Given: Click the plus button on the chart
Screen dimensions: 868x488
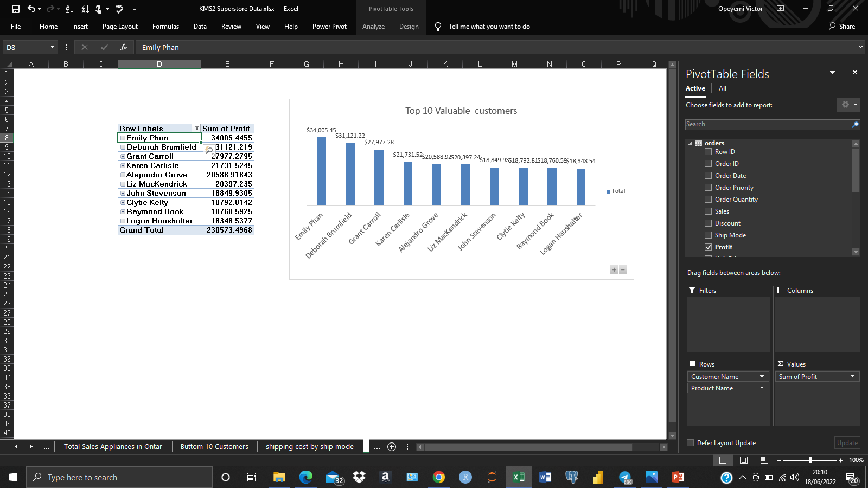Looking at the screenshot, I should (614, 269).
